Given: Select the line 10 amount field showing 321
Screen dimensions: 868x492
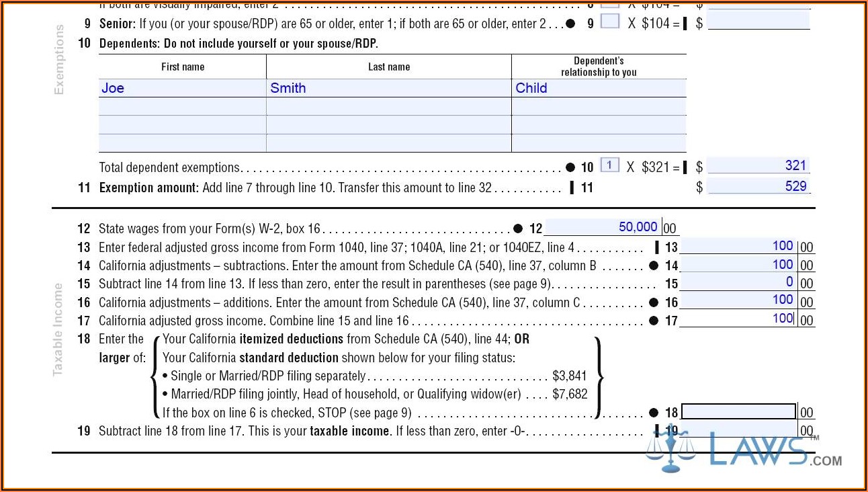Looking at the screenshot, I should [x=758, y=166].
